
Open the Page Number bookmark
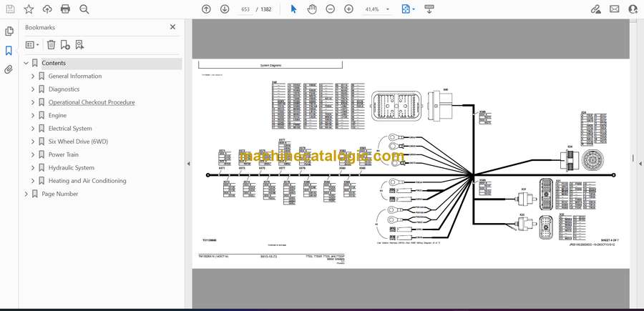[x=60, y=194]
